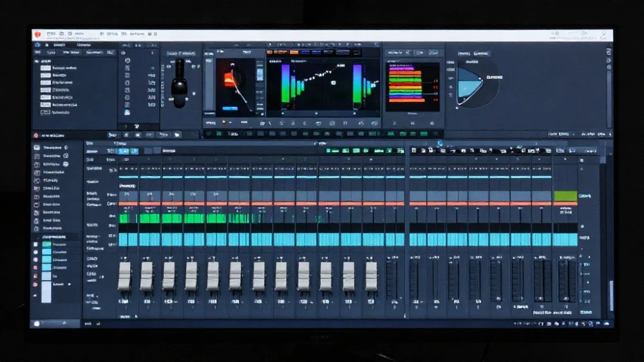Click topmost round icon at top-right panel edge
The height and width of the screenshot is (362, 644).
point(609,52)
